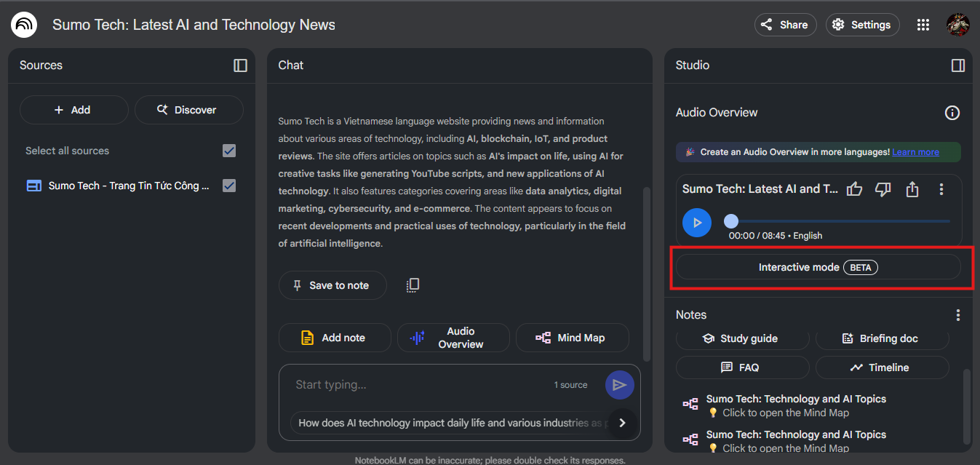Add a new source
Viewport: 980px width, 465px height.
pyautogui.click(x=73, y=110)
